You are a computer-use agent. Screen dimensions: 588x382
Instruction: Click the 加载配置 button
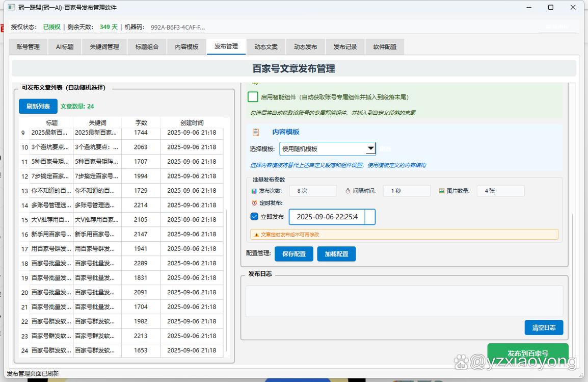(336, 254)
